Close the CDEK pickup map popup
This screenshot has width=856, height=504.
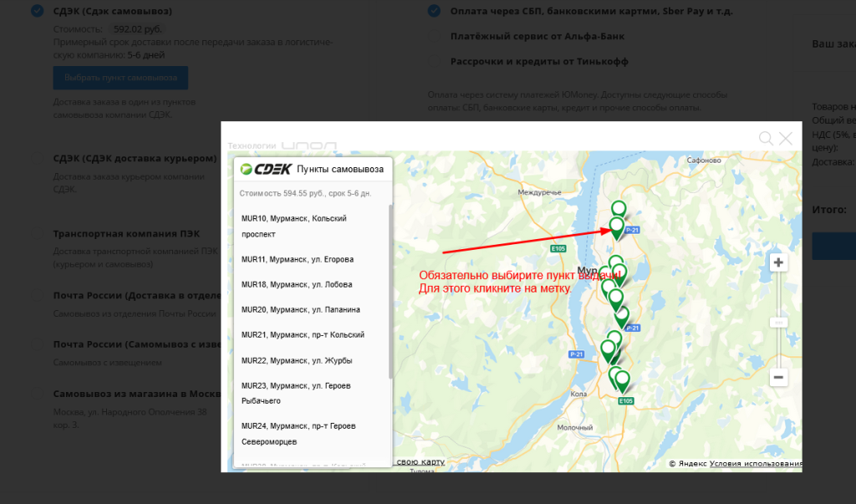tap(785, 138)
